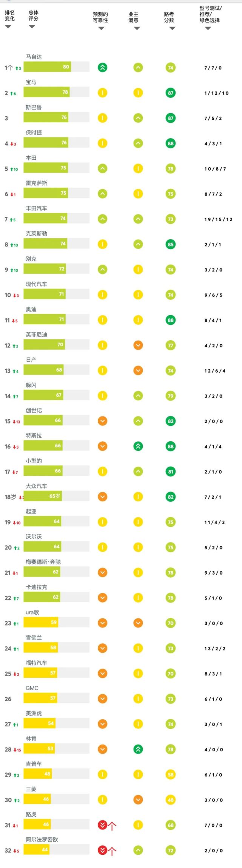Viewport: 242px width, 868px height.
Task: Select the 排名变化 column header
Action: [x=9, y=15]
